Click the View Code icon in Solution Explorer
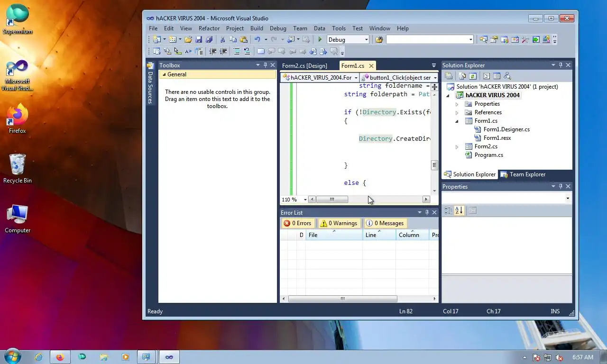 (x=487, y=76)
